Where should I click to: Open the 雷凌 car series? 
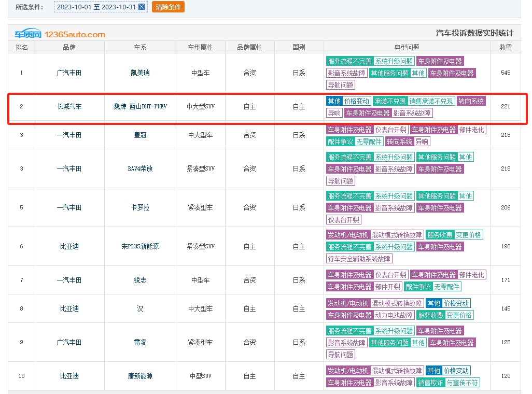click(x=140, y=342)
